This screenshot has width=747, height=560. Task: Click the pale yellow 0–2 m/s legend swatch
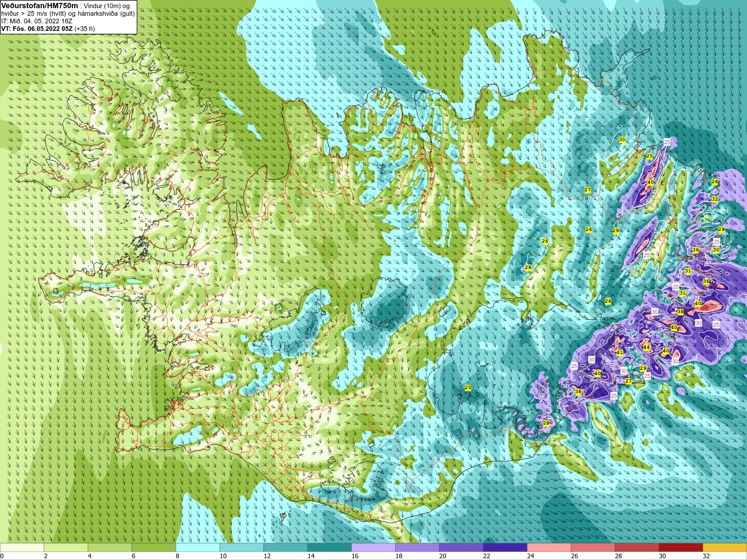coord(22,548)
